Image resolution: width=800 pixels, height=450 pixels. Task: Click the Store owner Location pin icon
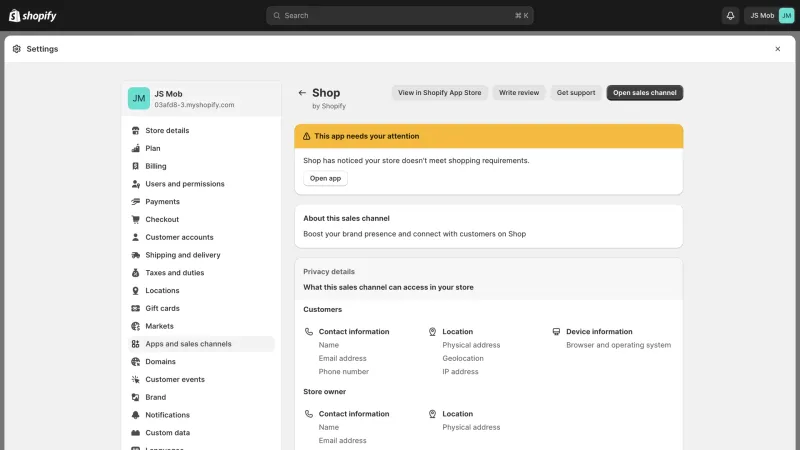point(432,414)
